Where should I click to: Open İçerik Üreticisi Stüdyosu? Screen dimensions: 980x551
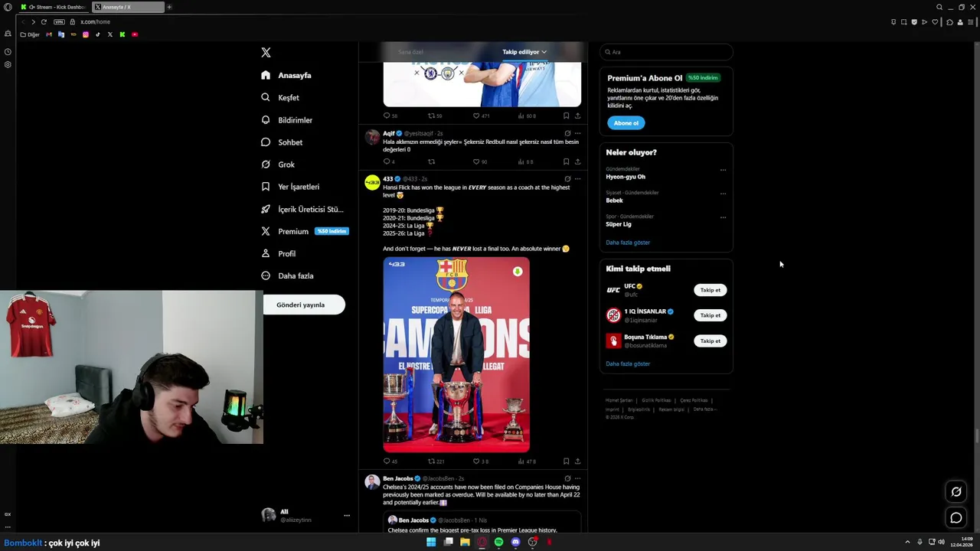click(302, 209)
